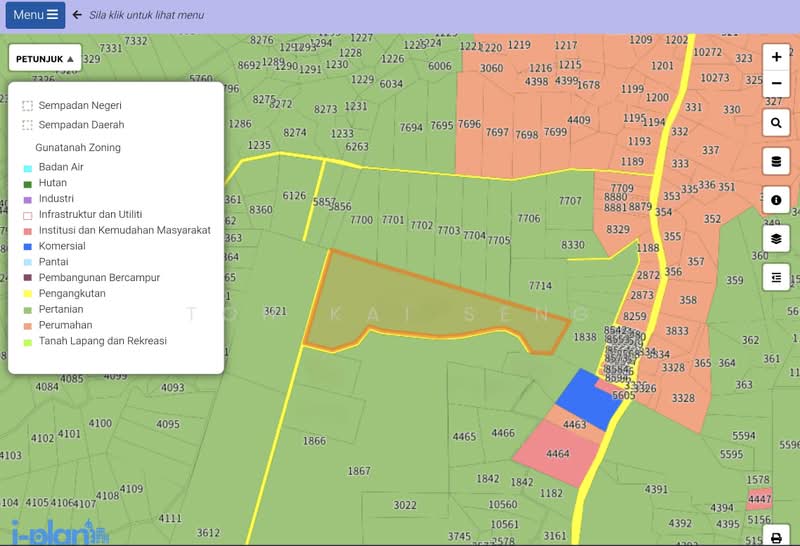Click lot number 3612
The width and height of the screenshot is (800, 546).
click(208, 533)
